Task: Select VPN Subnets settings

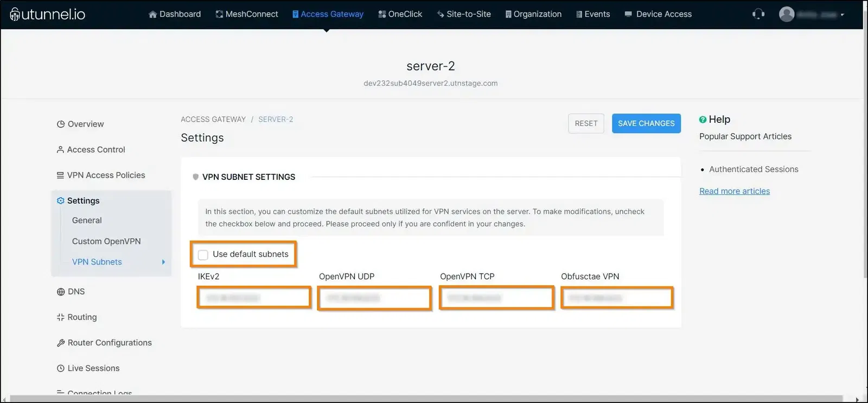Action: (97, 262)
